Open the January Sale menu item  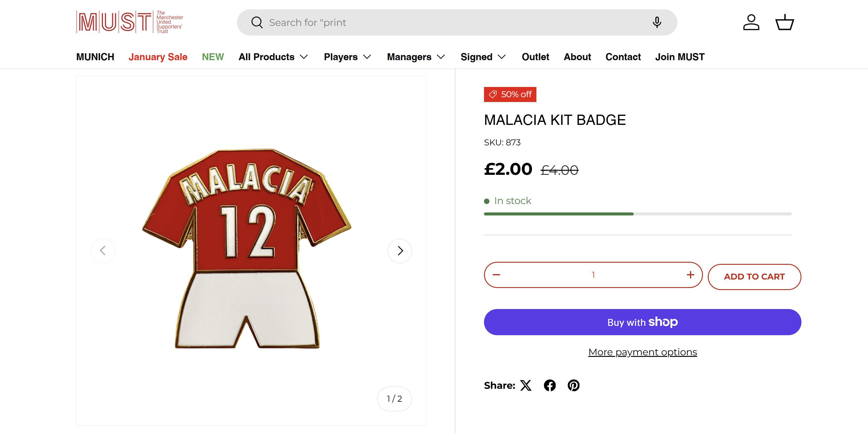point(158,57)
